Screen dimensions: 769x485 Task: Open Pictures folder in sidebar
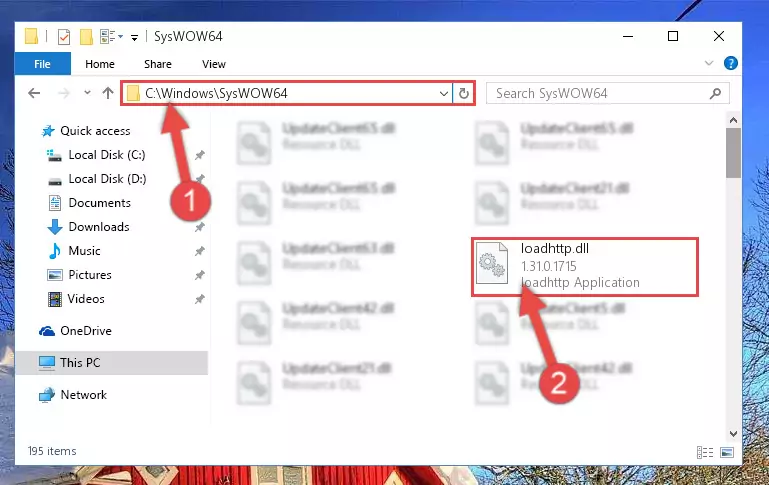[90, 275]
